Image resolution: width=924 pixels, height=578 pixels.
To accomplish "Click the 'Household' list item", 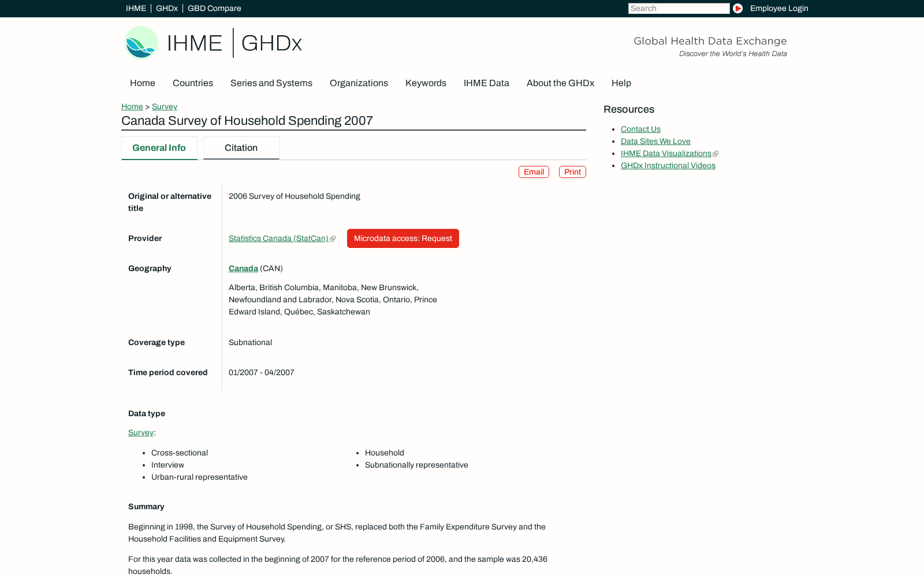I will [385, 453].
